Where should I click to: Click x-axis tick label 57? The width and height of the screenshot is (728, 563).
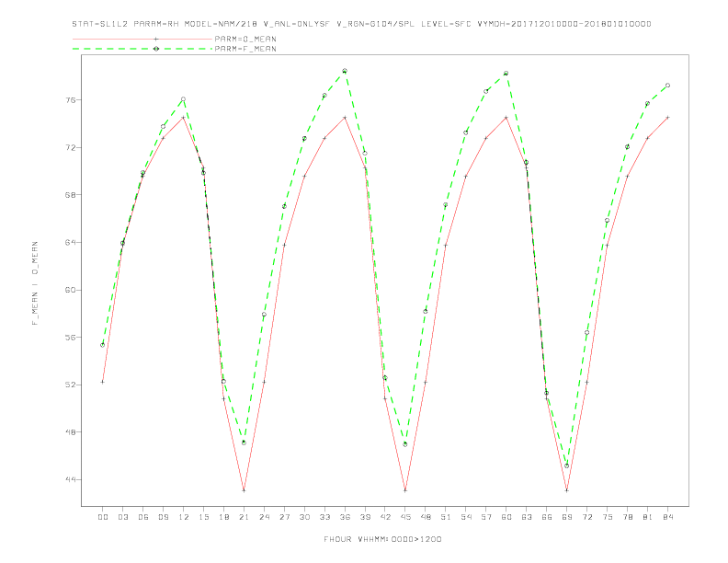coord(486,517)
